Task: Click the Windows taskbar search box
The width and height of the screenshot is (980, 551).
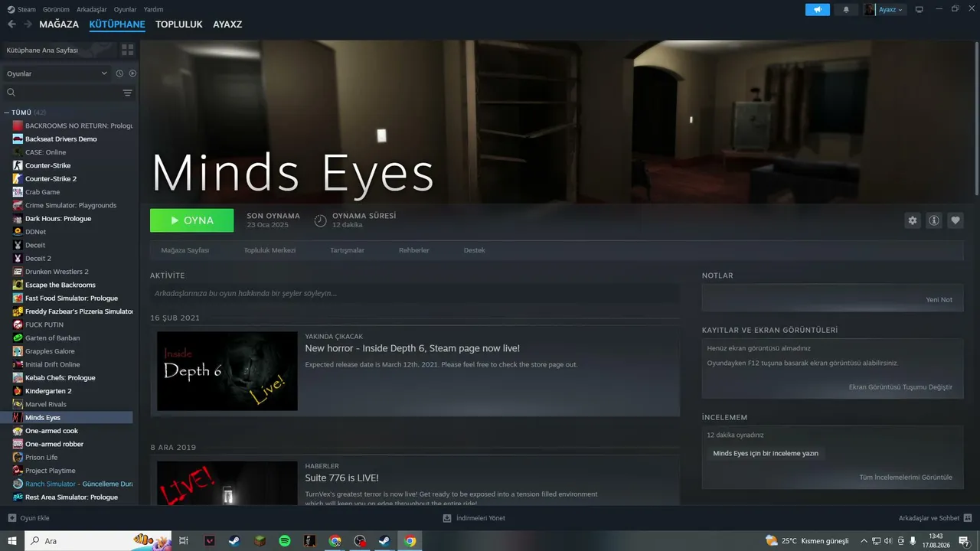Action: pos(100,541)
